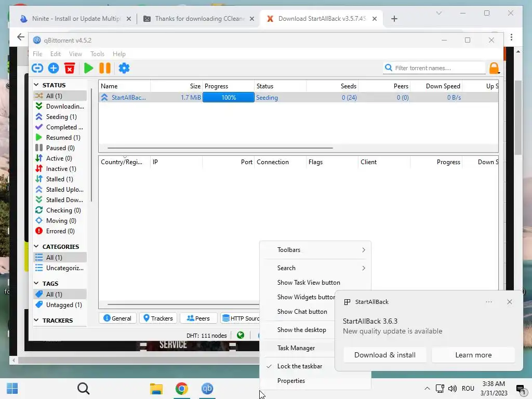Viewport: 532px width, 399px height.
Task: Click the torrent 100% progress bar
Action: click(229, 97)
